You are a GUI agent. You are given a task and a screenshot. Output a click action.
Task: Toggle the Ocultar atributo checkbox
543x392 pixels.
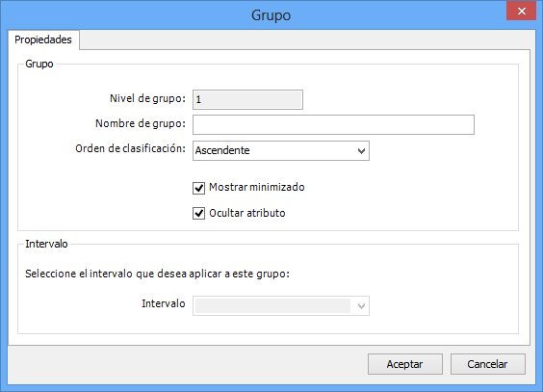[x=198, y=213]
